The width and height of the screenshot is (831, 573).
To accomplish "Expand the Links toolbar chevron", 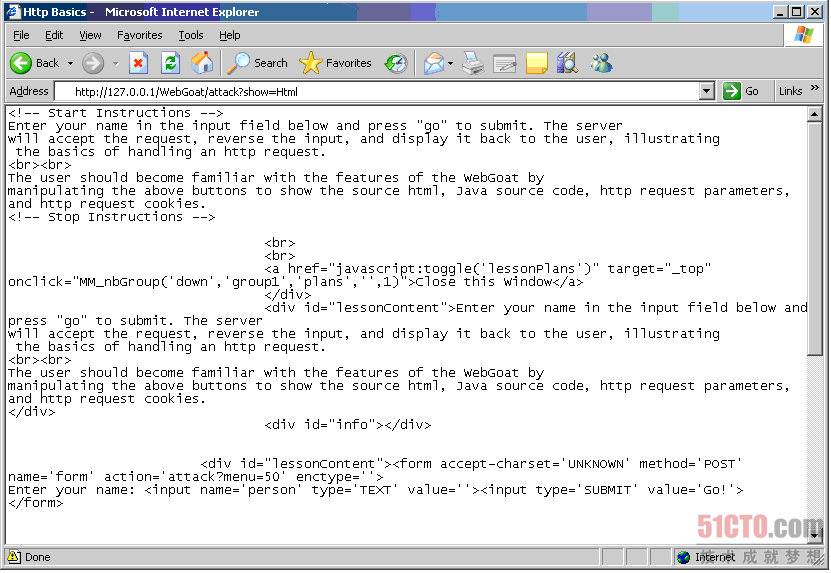I will pos(814,87).
